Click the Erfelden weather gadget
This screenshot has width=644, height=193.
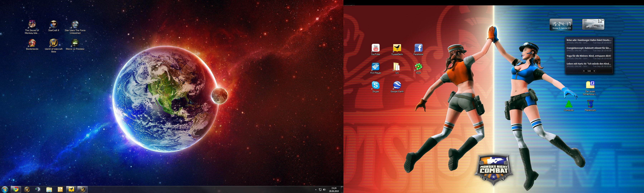pos(593,24)
